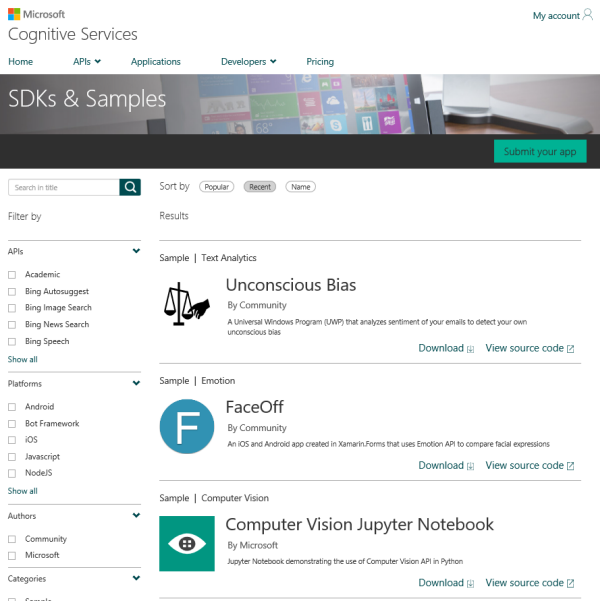Check the iOS platform filter
The height and width of the screenshot is (601, 600).
(12, 440)
